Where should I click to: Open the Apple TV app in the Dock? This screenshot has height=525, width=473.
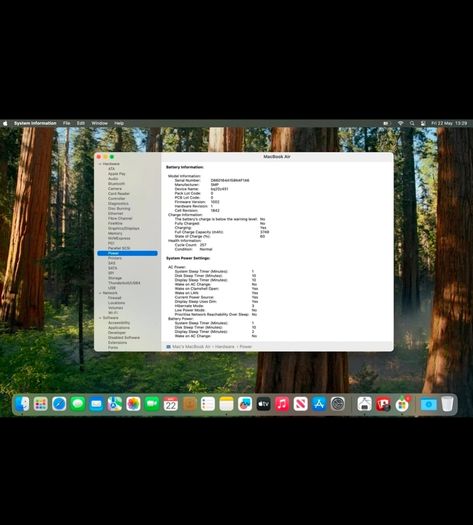263,404
